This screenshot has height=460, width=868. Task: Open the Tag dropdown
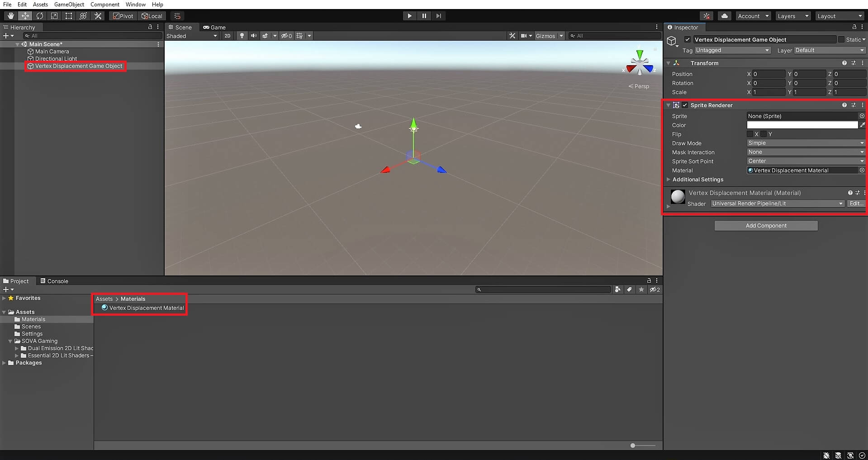click(732, 50)
